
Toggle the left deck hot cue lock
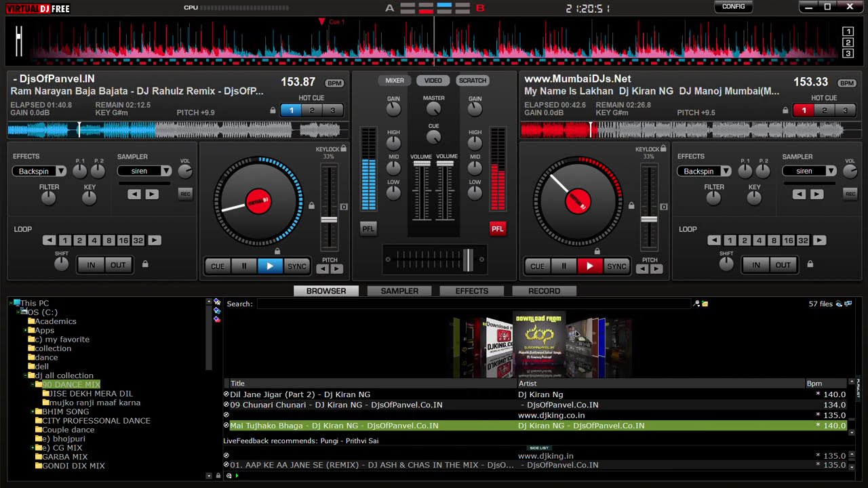click(x=273, y=110)
